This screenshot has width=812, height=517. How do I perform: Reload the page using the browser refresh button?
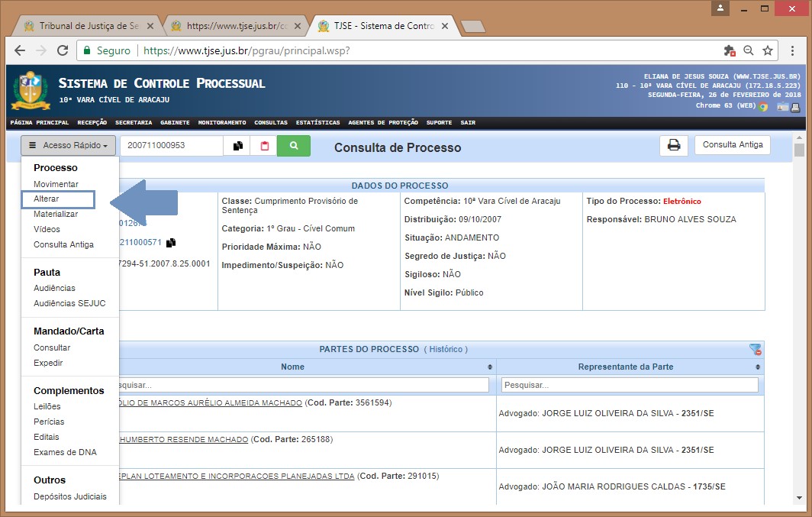(63, 50)
